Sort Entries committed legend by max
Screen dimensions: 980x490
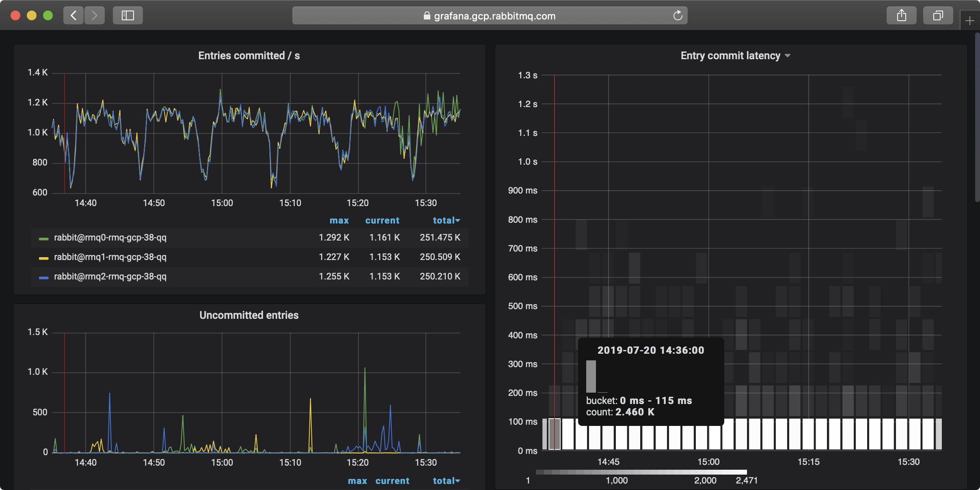339,221
